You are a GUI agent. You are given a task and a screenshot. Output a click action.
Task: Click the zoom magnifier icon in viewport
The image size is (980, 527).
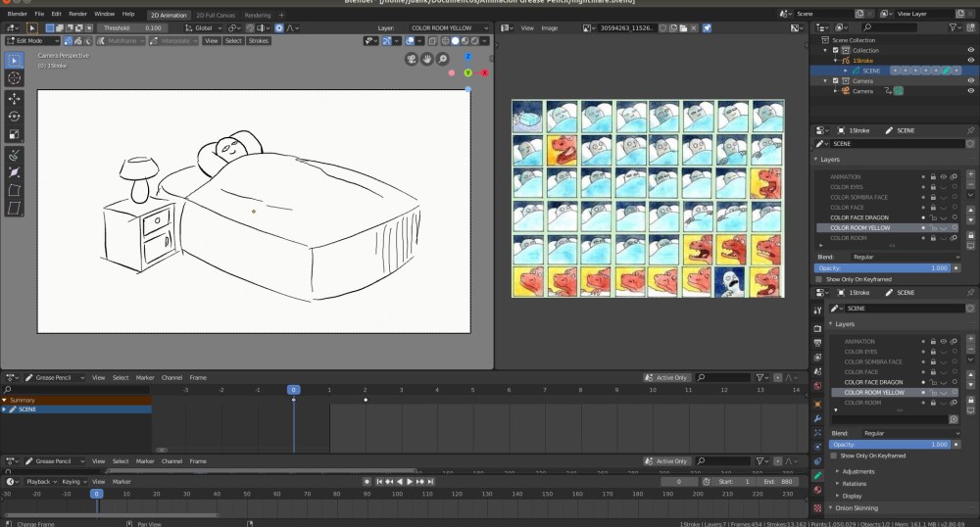(x=444, y=60)
